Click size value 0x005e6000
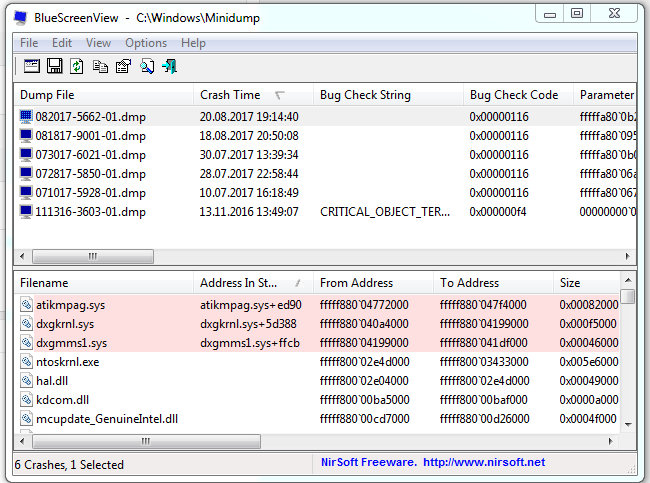Viewport: 650px width, 483px height. pos(589,362)
